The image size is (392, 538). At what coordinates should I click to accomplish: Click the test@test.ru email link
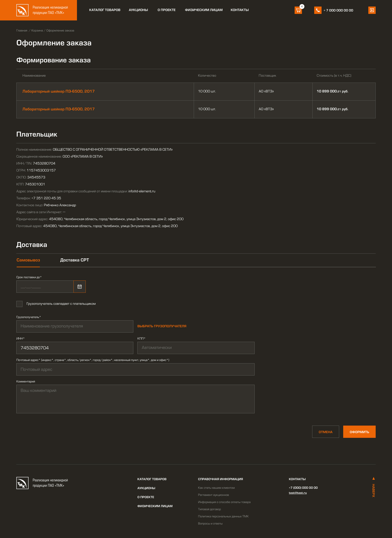click(x=297, y=493)
